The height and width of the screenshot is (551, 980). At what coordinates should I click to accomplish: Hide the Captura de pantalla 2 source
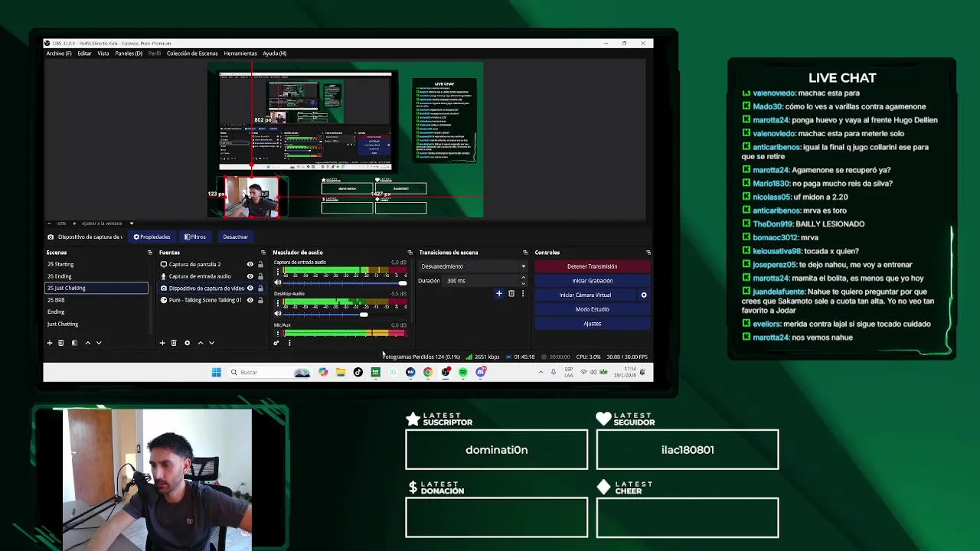pyautogui.click(x=250, y=265)
